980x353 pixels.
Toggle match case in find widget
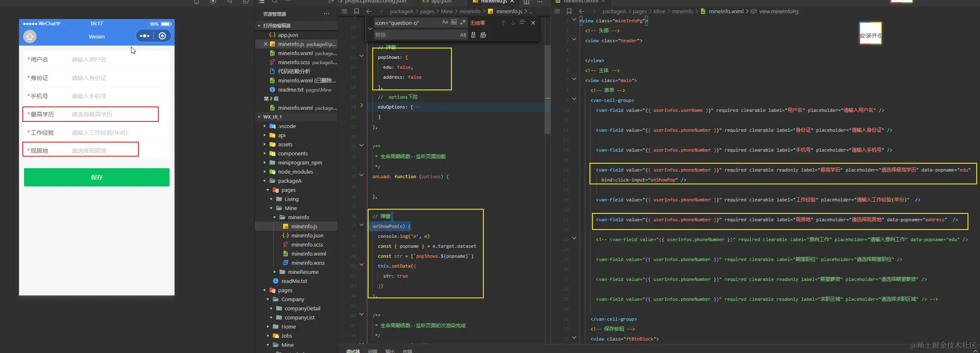point(445,22)
